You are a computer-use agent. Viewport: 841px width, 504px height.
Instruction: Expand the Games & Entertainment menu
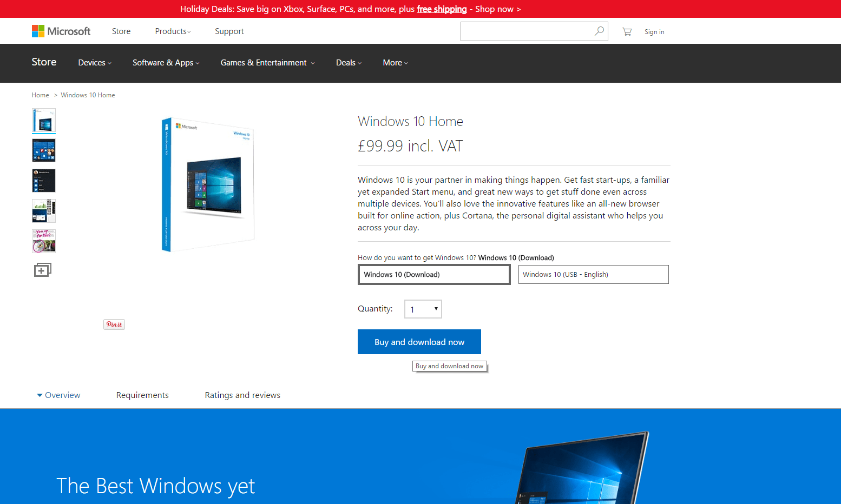(267, 63)
